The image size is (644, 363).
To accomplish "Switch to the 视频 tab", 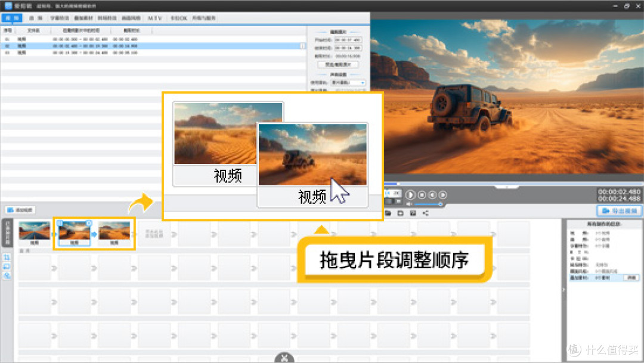I will [12, 18].
